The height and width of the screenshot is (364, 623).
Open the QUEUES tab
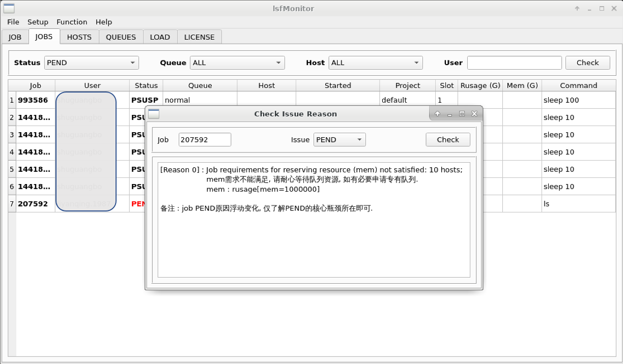tap(120, 37)
